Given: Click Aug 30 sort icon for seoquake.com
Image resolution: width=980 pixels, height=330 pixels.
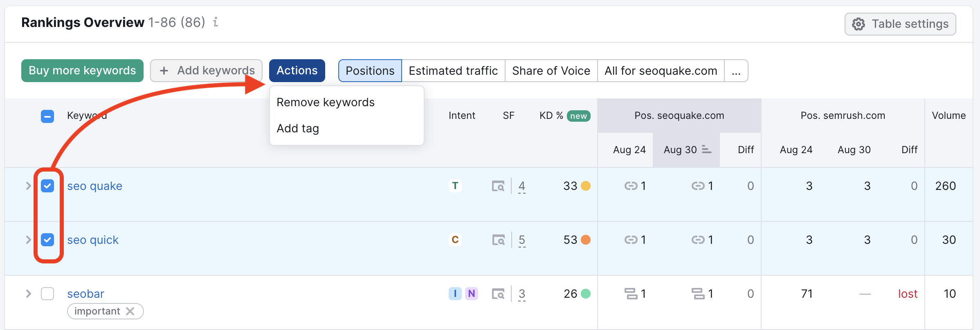Looking at the screenshot, I should 706,149.
